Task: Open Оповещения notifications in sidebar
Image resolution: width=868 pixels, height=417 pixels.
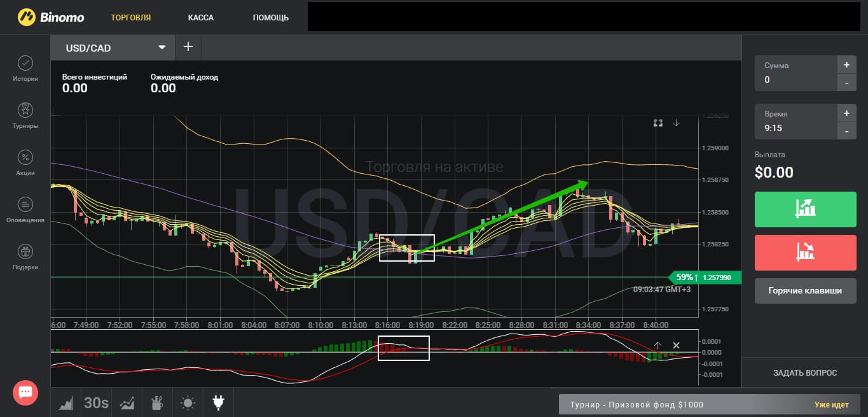Action: [x=25, y=209]
